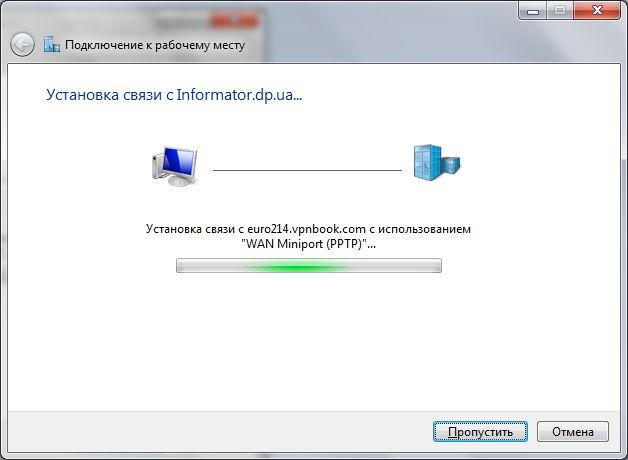Click the disabled maximize window button
This screenshot has width=628, height=460.
click(560, 10)
